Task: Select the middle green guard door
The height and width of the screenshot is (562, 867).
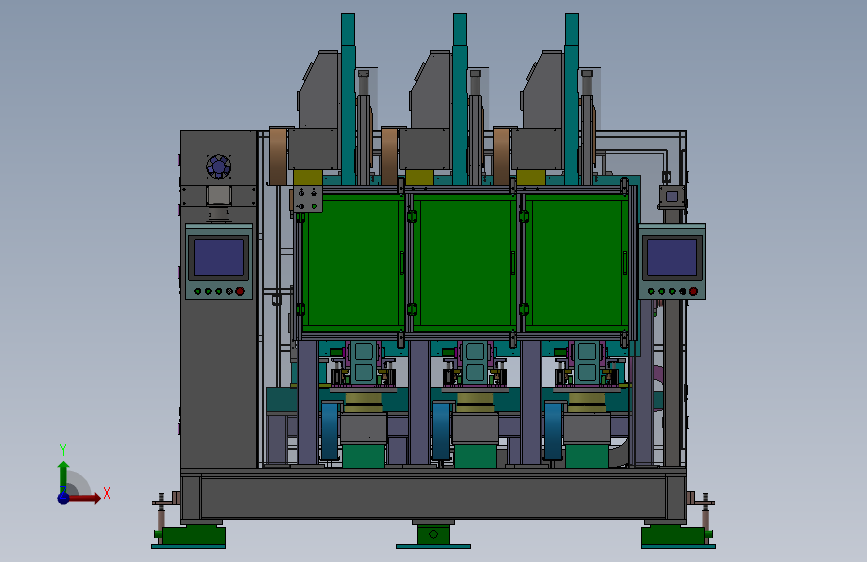Action: [464, 263]
